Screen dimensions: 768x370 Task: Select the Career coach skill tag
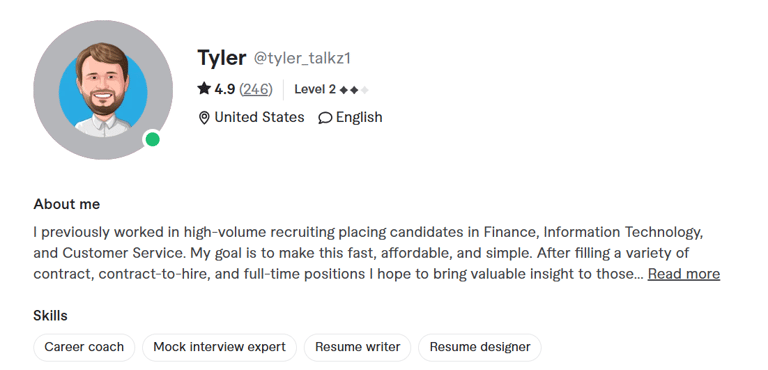pos(84,347)
